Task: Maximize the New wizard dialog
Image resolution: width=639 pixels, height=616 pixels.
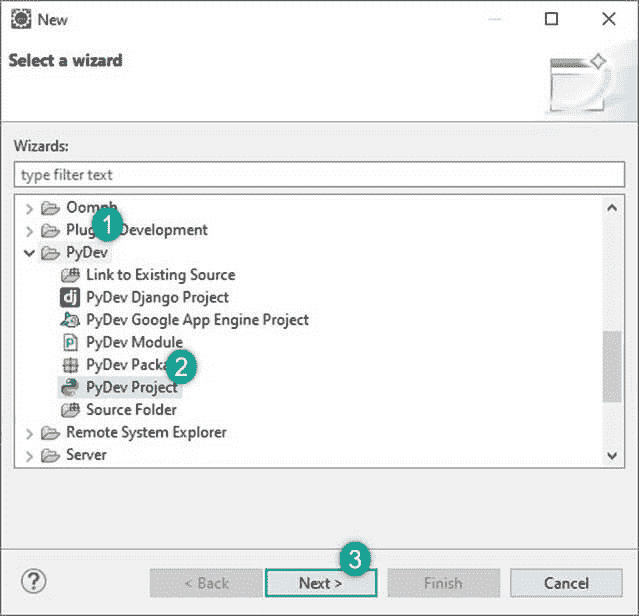Action: pyautogui.click(x=551, y=19)
